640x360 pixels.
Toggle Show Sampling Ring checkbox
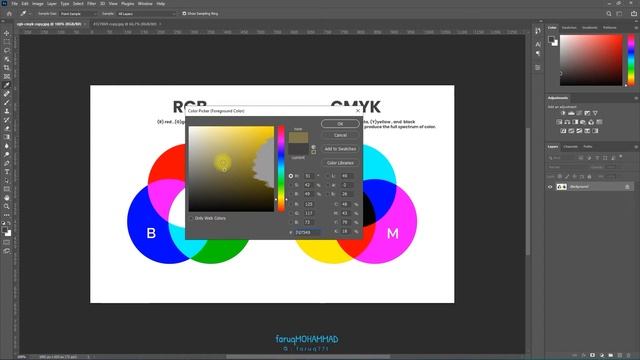[184, 13]
